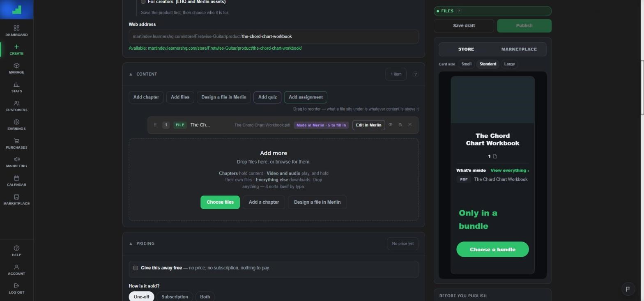Viewport: 644px width, 301px height.
Task: Open the Calendar sidebar icon
Action: click(x=16, y=178)
